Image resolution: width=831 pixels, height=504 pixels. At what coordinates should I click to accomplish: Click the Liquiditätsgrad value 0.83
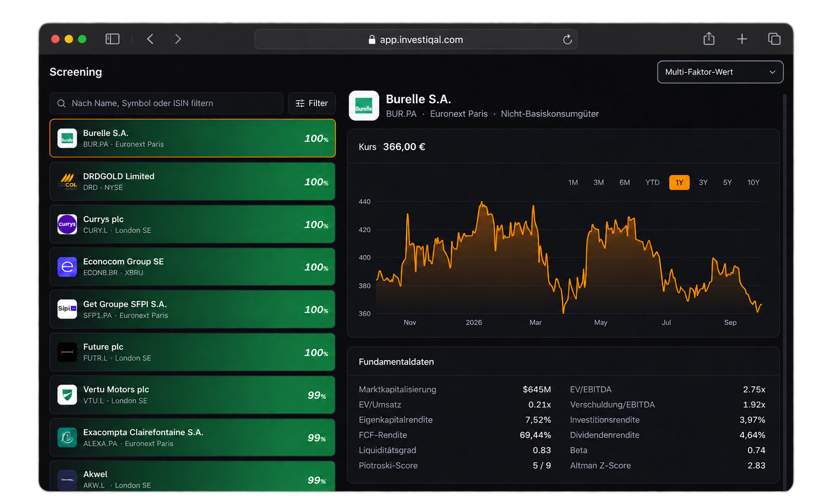(x=542, y=450)
